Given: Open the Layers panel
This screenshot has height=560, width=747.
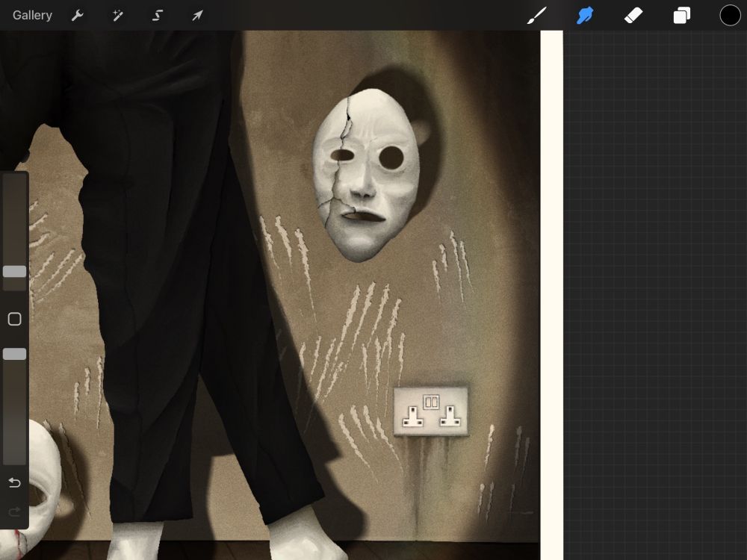Looking at the screenshot, I should (682, 15).
